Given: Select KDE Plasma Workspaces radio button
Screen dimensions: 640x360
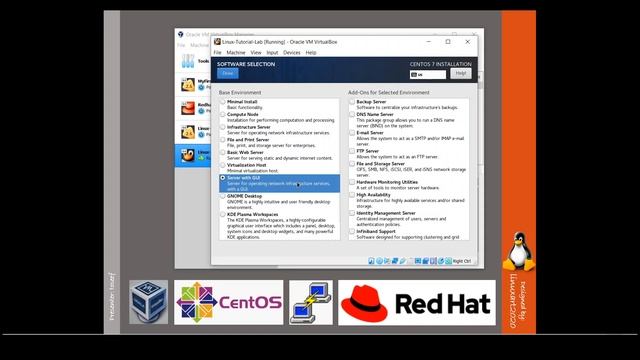Looking at the screenshot, I should click(223, 214).
